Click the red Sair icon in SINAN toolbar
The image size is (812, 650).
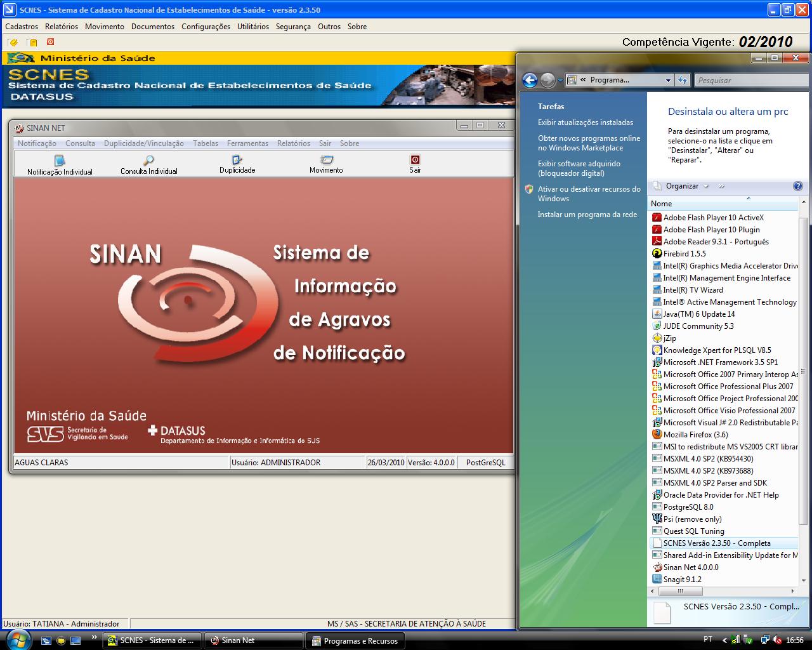[x=415, y=160]
